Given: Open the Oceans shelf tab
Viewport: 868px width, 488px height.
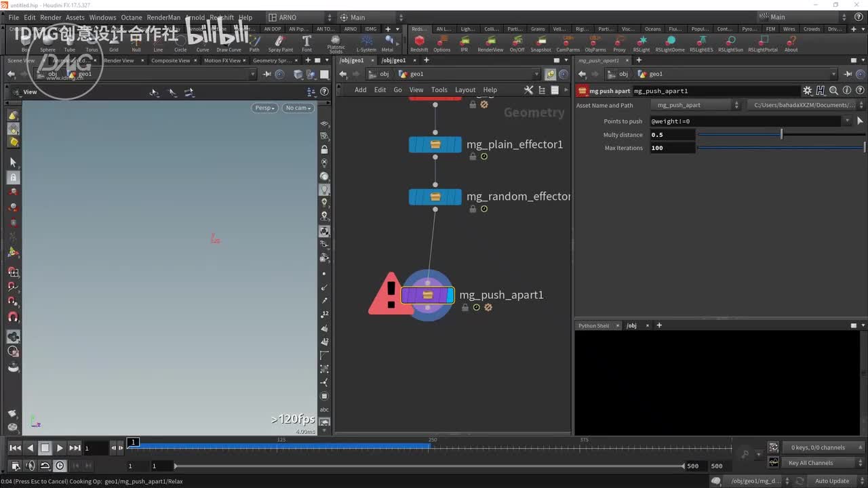Looking at the screenshot, I should pos(652,29).
